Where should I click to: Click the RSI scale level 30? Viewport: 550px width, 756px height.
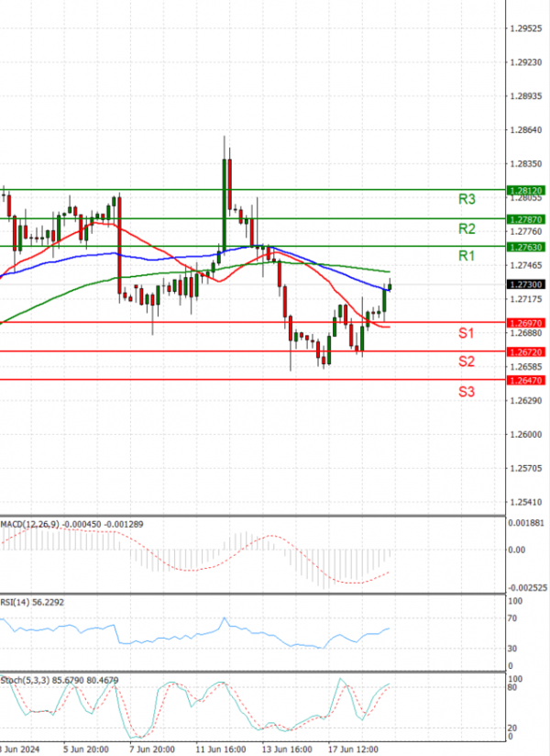pyautogui.click(x=512, y=649)
